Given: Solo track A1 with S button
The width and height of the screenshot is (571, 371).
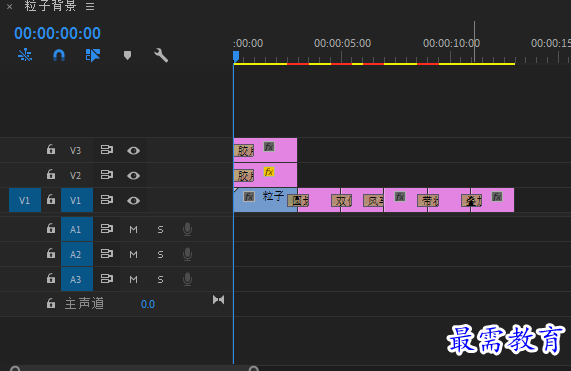Looking at the screenshot, I should (160, 229).
